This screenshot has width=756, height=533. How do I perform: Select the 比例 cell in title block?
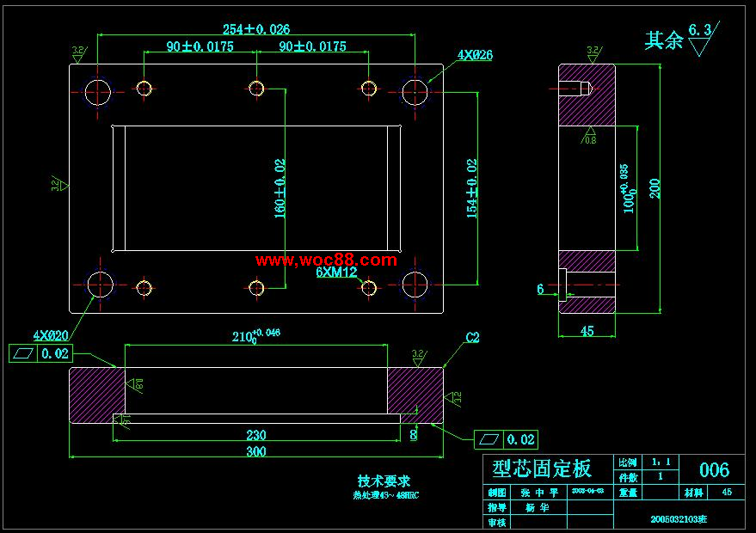(627, 463)
